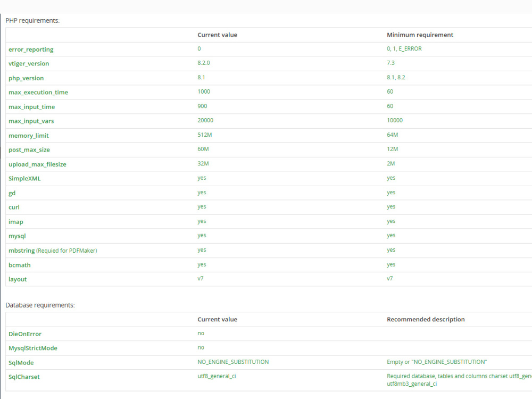Select utf8_general_ci current charset value
The width and height of the screenshot is (532, 399).
click(217, 377)
